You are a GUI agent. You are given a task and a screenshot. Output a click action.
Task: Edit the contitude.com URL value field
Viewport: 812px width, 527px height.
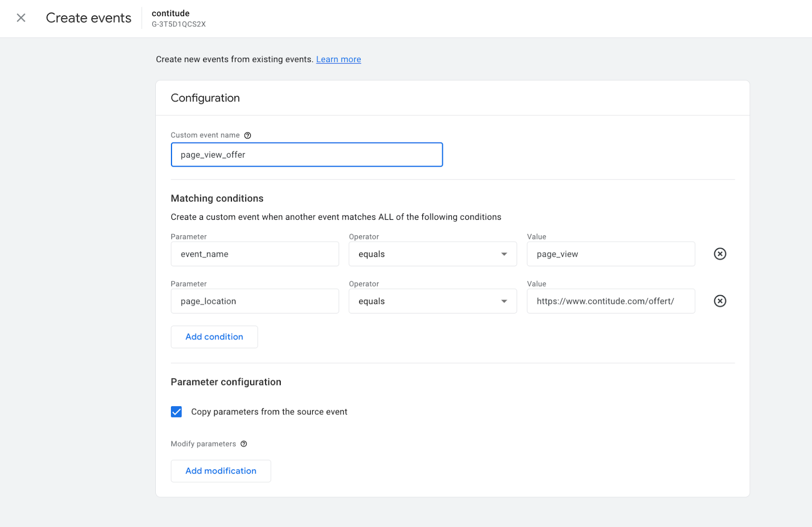point(611,301)
